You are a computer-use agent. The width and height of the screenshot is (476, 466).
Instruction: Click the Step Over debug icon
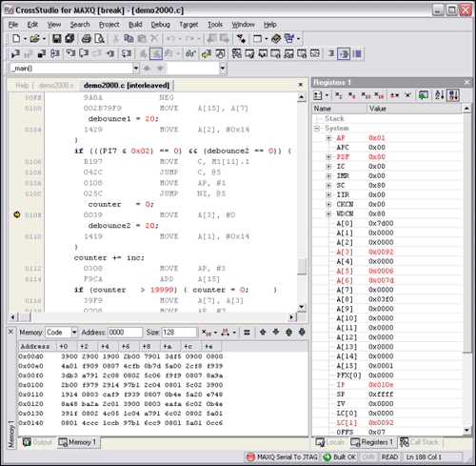[84, 53]
